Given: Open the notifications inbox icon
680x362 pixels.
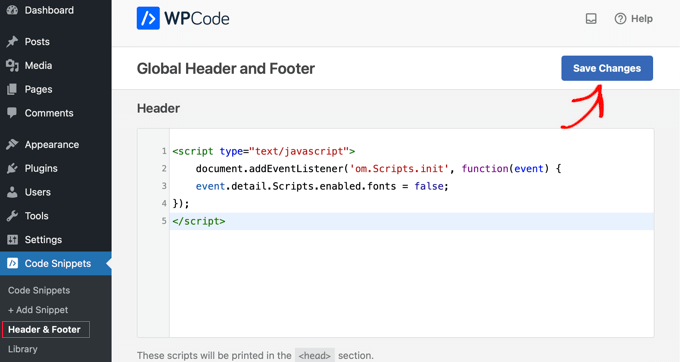Looking at the screenshot, I should 591,19.
